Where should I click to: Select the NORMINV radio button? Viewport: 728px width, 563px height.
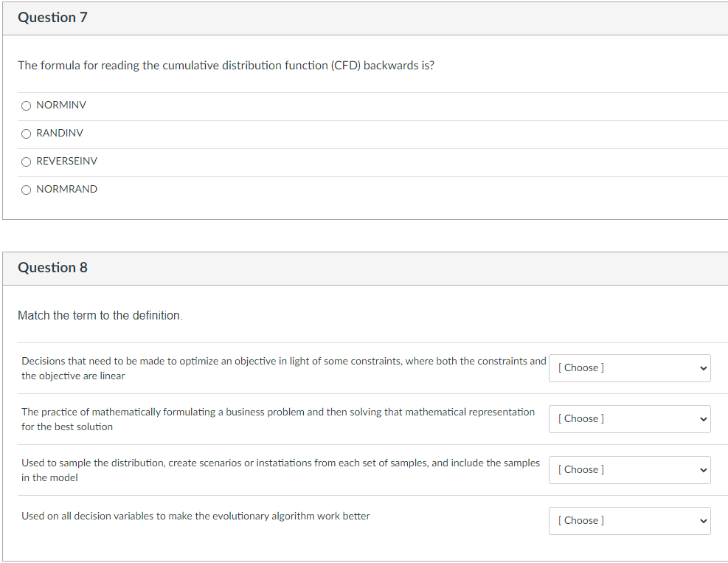coord(27,106)
